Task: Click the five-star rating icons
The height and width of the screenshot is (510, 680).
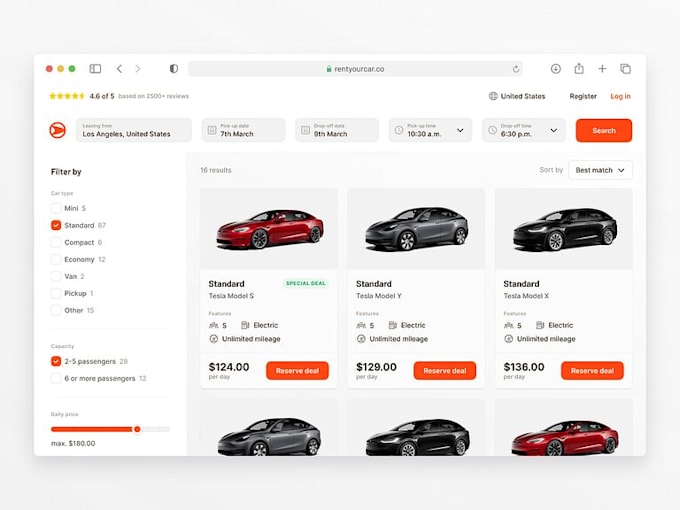Action: [x=67, y=96]
